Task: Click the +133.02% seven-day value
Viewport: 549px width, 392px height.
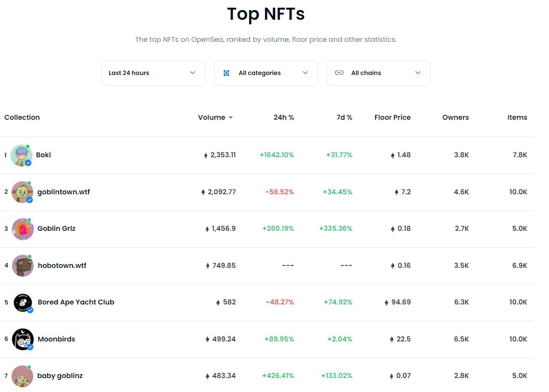Action: click(x=336, y=376)
